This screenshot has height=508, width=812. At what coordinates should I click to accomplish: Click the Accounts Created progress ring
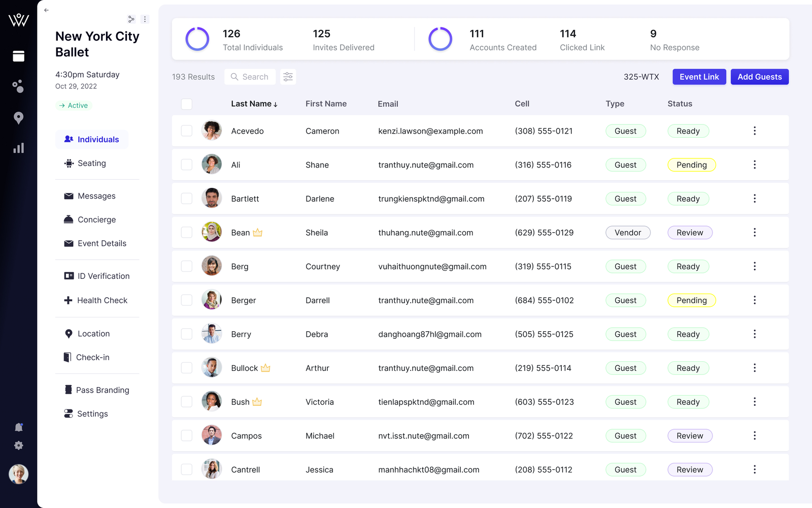click(x=441, y=39)
